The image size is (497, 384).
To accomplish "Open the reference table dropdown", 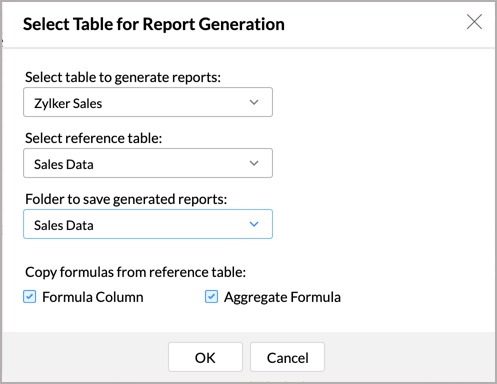I will tap(148, 163).
